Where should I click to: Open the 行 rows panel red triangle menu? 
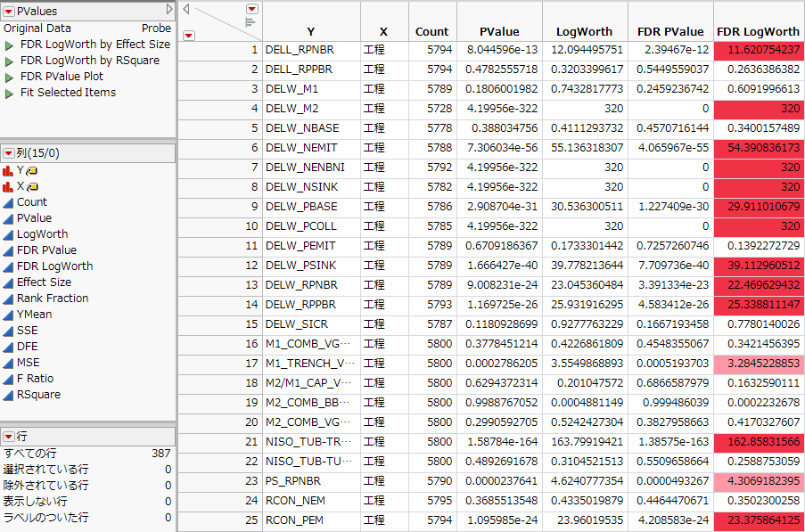(x=9, y=437)
